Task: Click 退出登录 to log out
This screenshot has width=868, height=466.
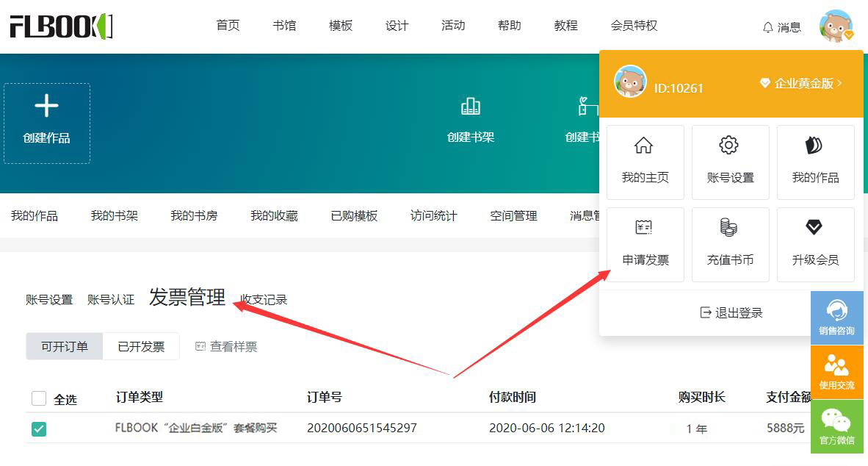Action: pos(731,312)
